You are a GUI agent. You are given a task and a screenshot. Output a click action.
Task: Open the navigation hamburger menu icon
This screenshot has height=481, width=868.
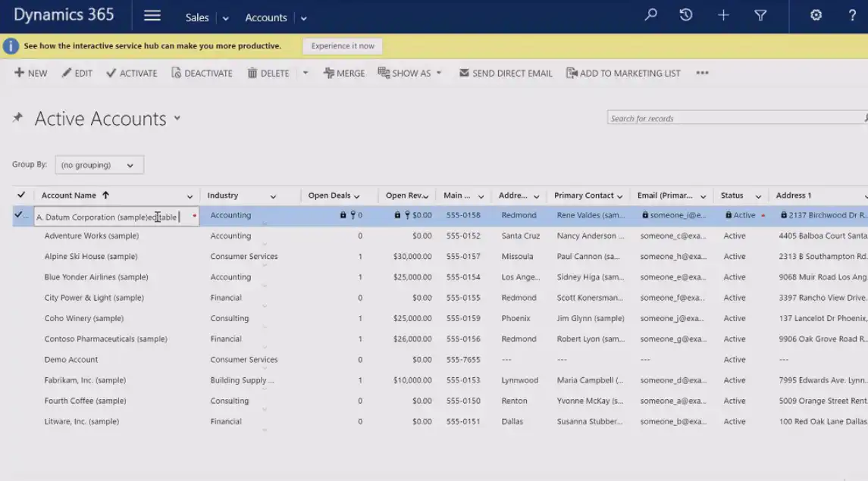(152, 14)
